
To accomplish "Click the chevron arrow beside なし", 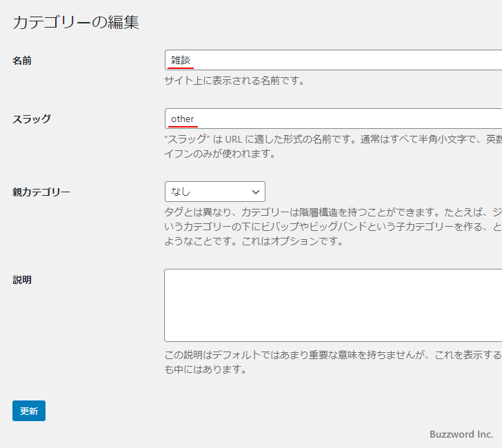I will (256, 192).
